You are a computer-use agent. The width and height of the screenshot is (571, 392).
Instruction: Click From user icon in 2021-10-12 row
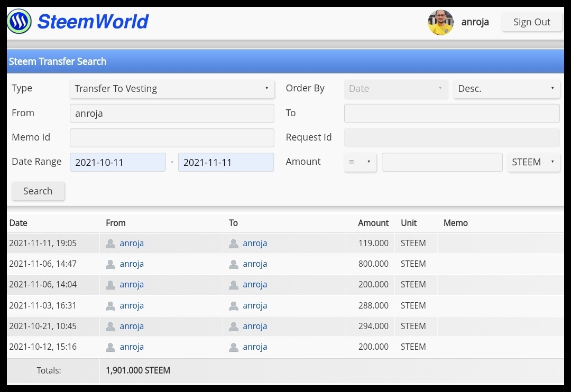[110, 348]
